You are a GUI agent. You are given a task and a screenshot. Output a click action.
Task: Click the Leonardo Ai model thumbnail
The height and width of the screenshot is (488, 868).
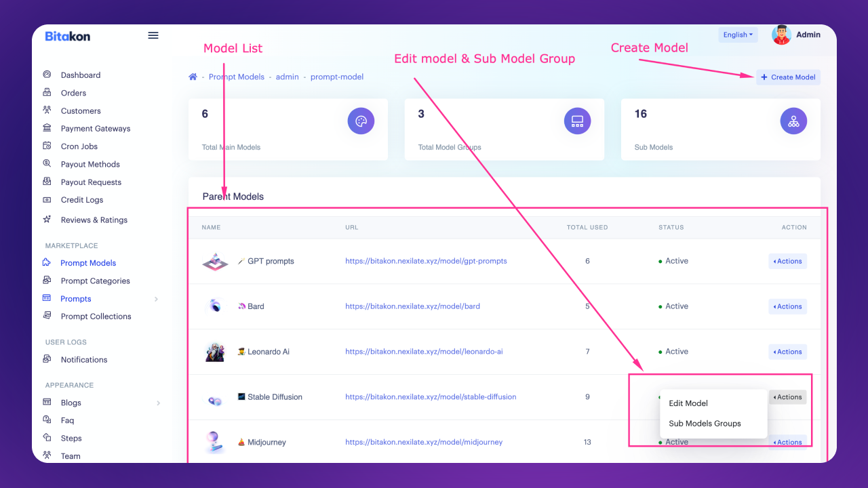point(215,352)
